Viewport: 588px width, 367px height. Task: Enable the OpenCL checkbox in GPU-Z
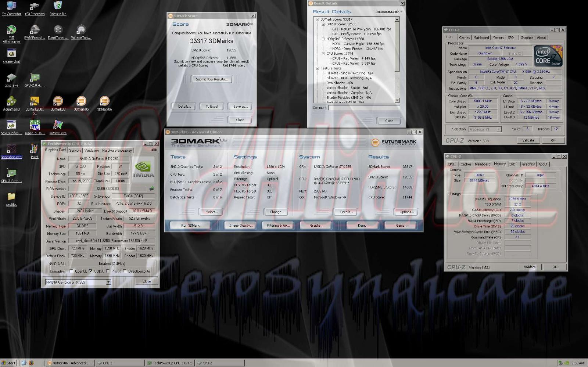(x=71, y=271)
